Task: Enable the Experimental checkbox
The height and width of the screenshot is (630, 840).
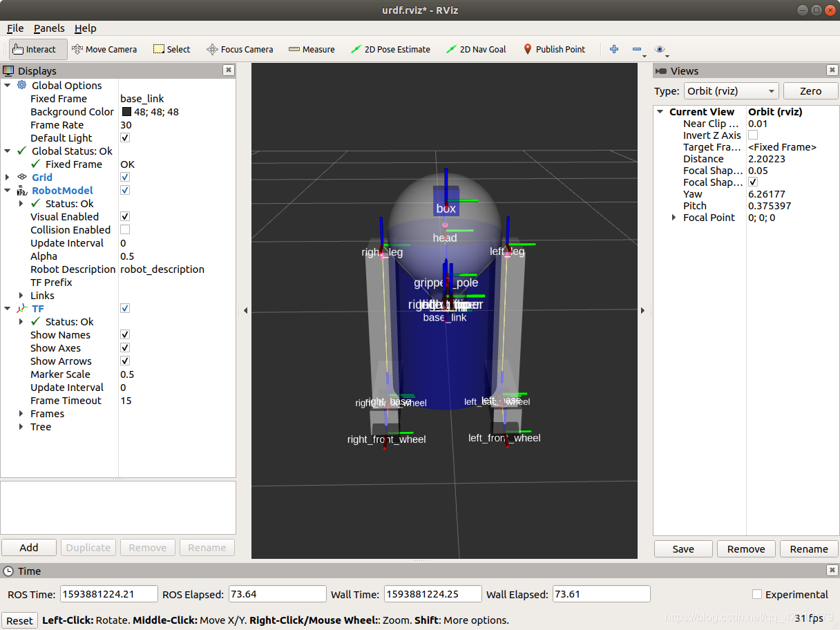Action: (757, 594)
